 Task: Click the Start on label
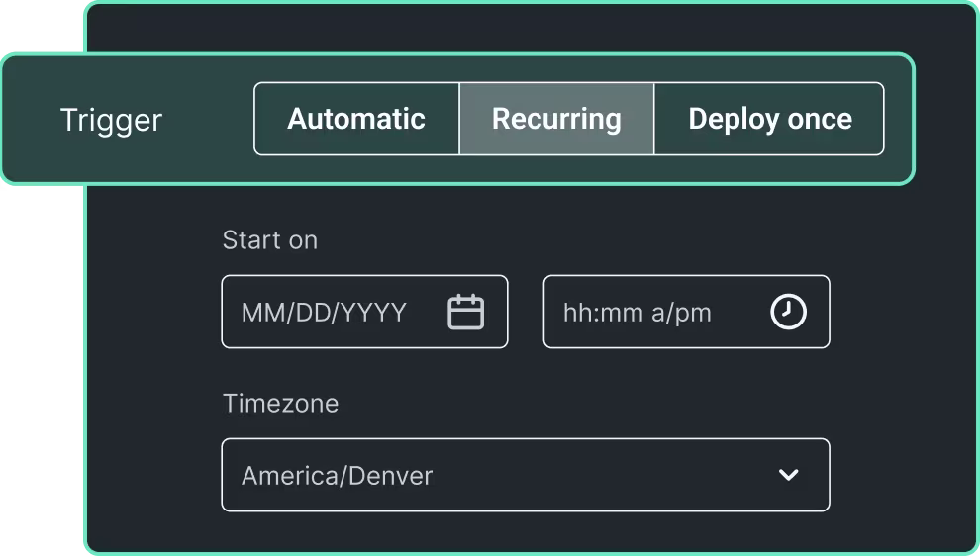(269, 240)
